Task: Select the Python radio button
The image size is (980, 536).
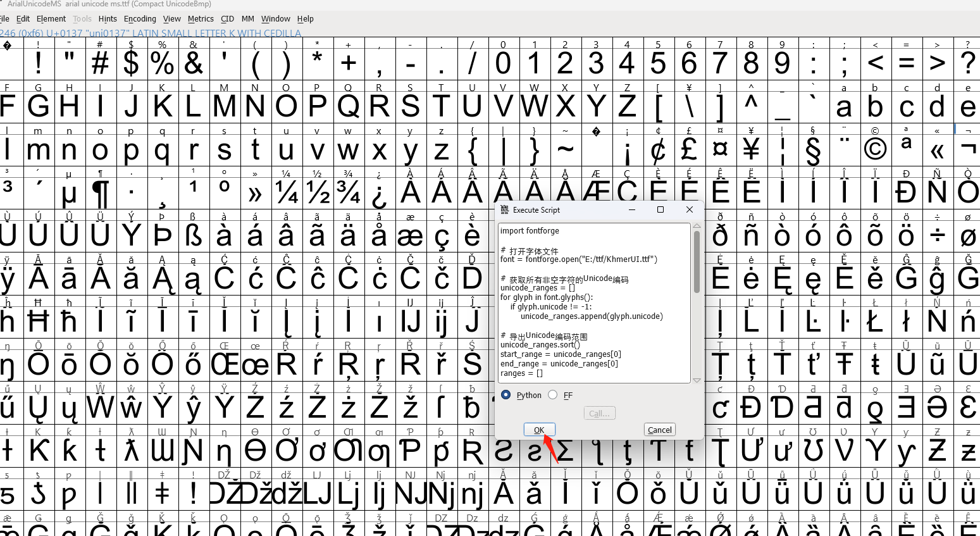Action: 506,395
